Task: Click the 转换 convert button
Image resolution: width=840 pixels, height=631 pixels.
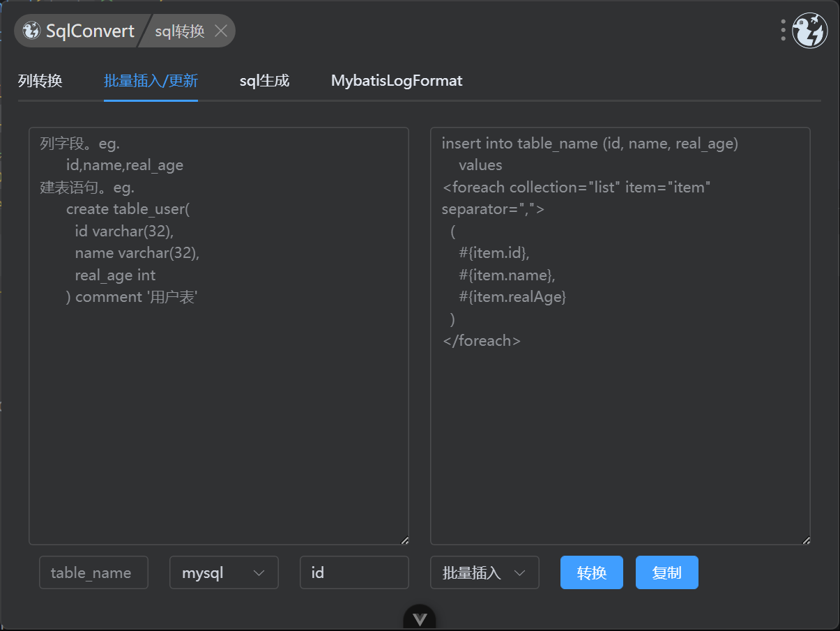Action: click(592, 572)
